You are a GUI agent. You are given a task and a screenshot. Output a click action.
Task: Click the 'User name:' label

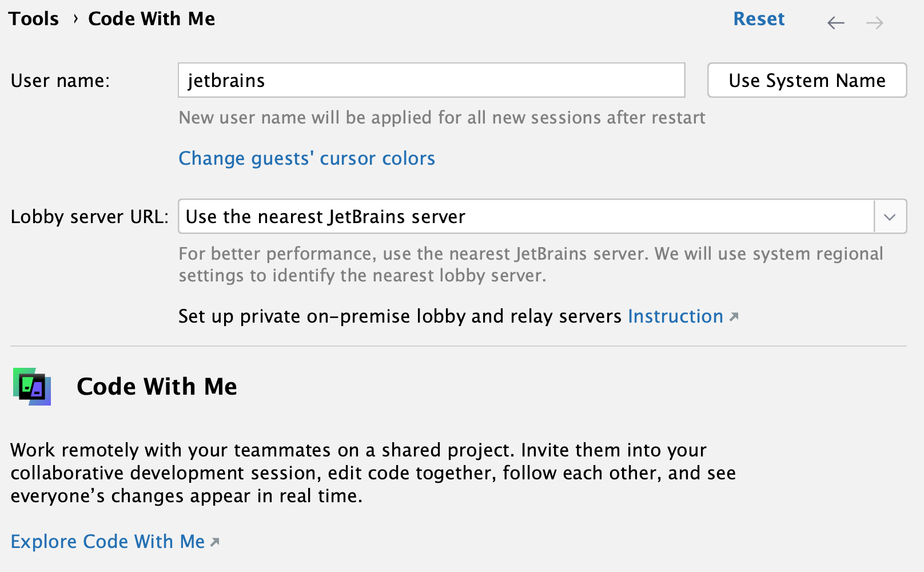[60, 81]
